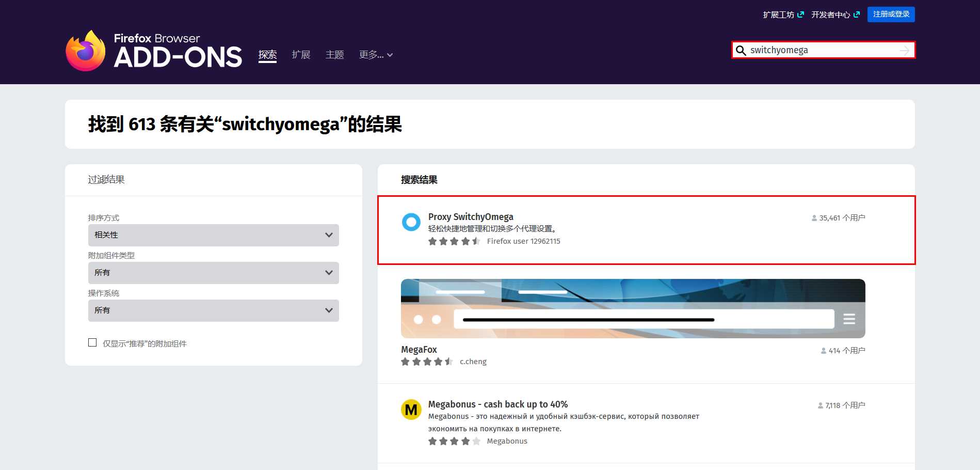Click user icon next to 7,118 个用户
980x470 pixels.
point(821,405)
